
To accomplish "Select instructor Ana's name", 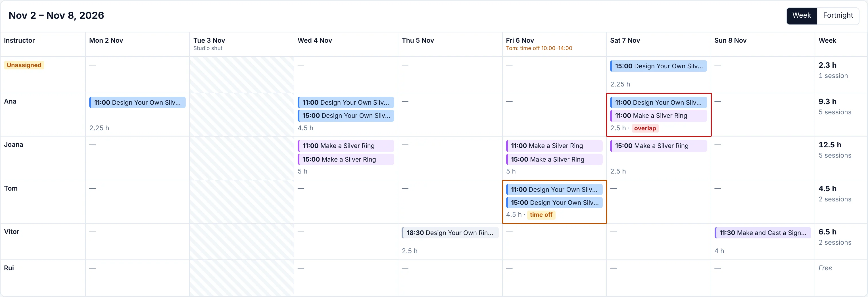I will pos(10,101).
